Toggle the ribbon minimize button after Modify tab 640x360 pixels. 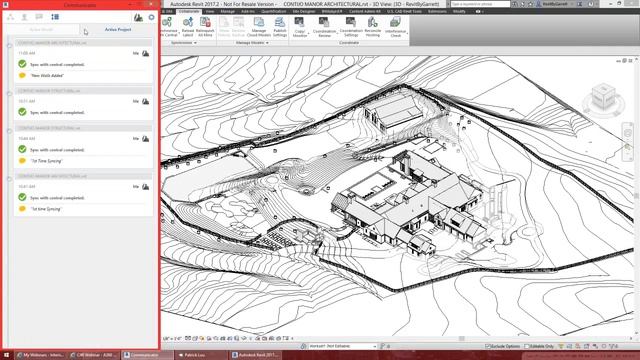[478, 11]
